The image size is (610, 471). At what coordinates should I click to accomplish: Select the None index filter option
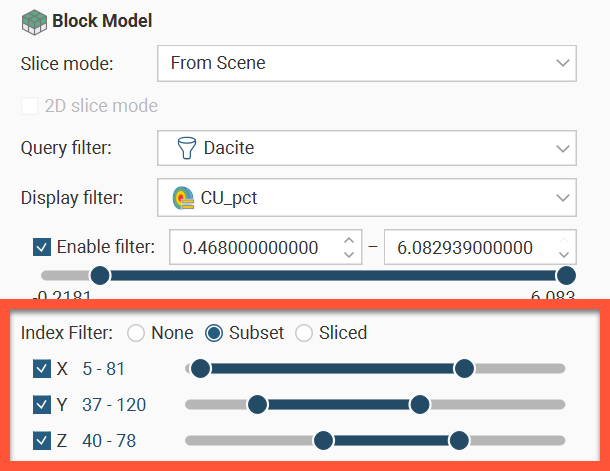coord(136,333)
